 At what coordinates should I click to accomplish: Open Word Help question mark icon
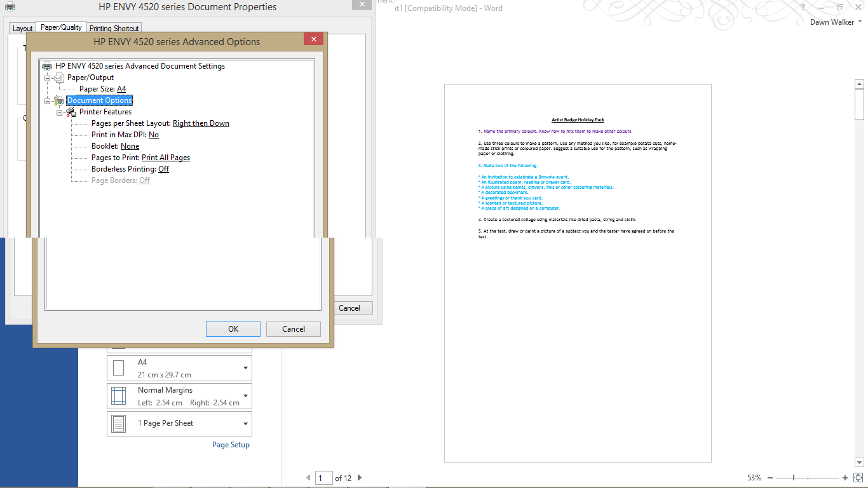(803, 8)
